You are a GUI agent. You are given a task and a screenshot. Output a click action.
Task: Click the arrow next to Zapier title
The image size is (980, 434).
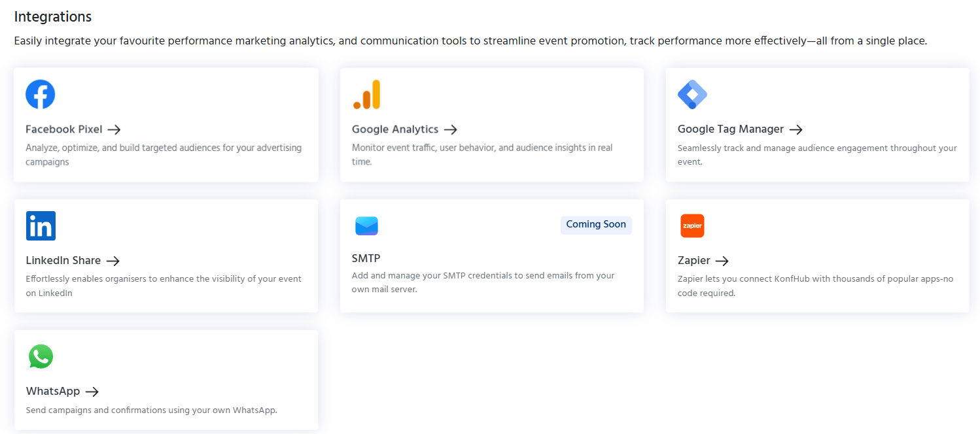(x=722, y=261)
